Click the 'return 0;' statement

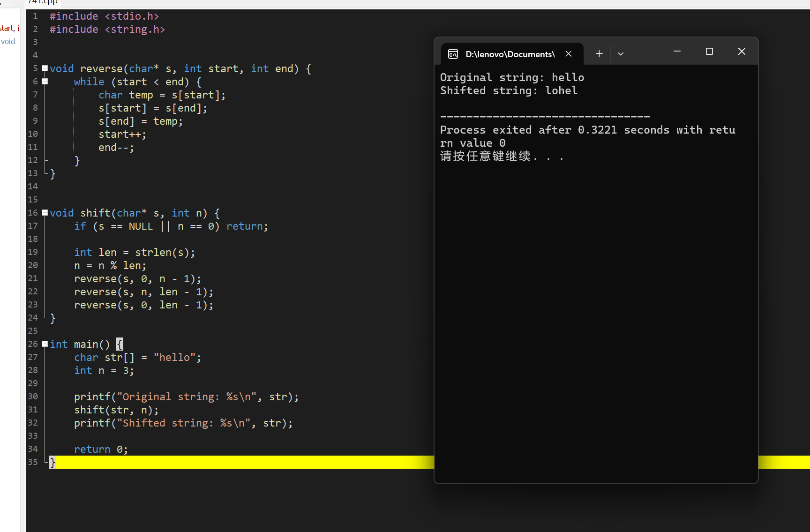[101, 450]
